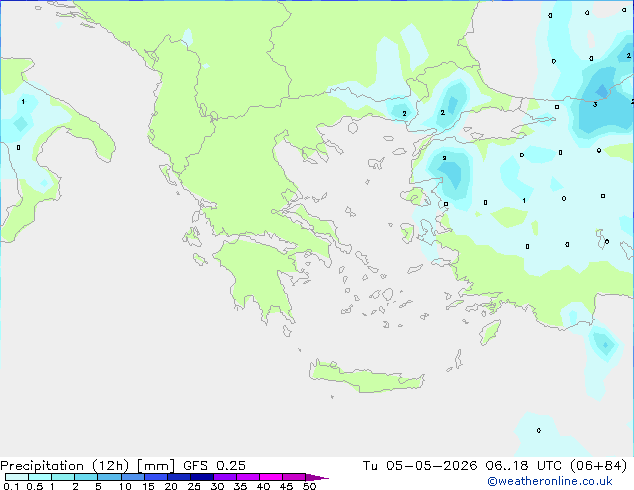Select the 5–10 mm blue legend swatch
Viewport: 634px width, 490px height.
coord(109,477)
